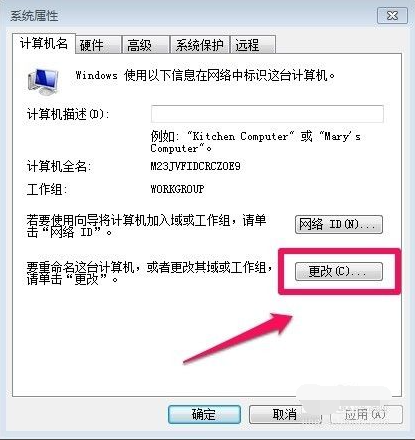Click the greyed-out 应用(A) button

click(x=366, y=414)
